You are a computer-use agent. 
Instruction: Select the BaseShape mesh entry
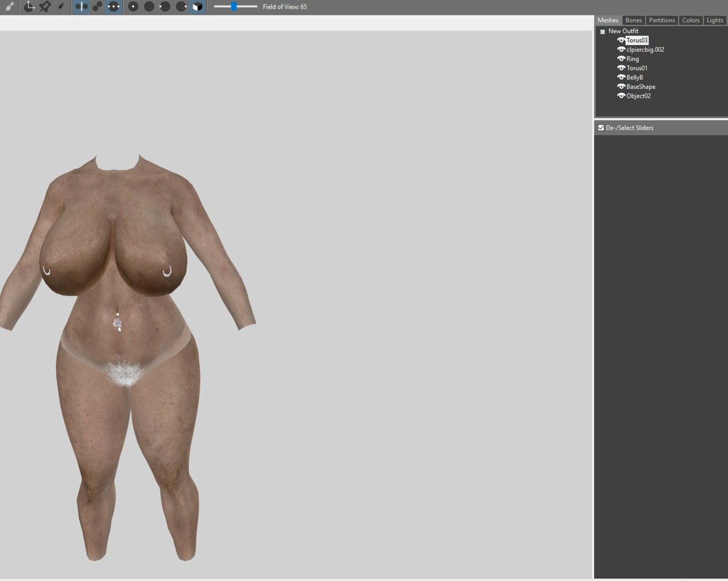pyautogui.click(x=641, y=87)
